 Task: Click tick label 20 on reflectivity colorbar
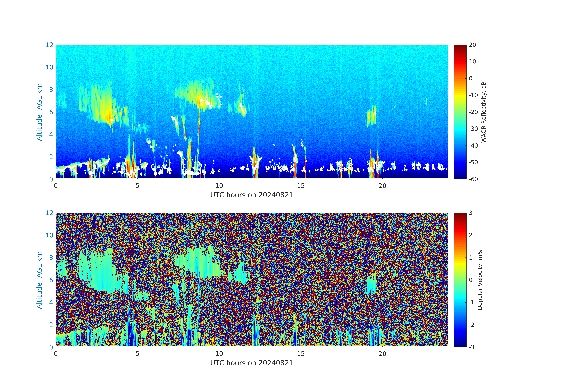point(472,45)
